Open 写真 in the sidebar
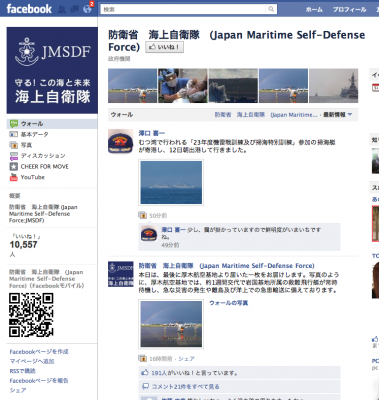The height and width of the screenshot is (400, 379). pos(26,145)
